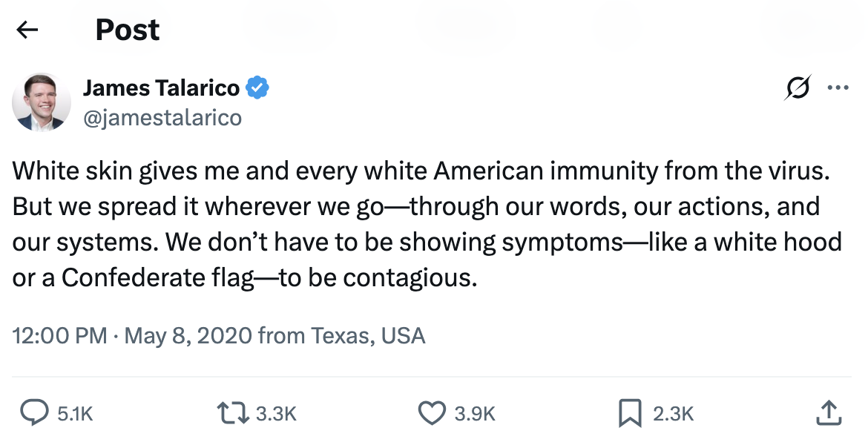This screenshot has height=445, width=868.
Task: Like the post with the heart icon
Action: pyautogui.click(x=432, y=413)
